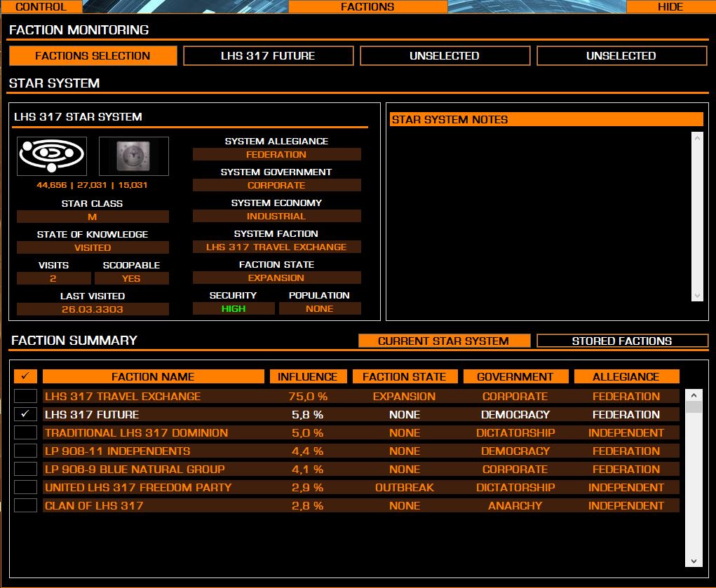Image resolution: width=716 pixels, height=588 pixels.
Task: Click the 2,8 % influence value
Action: click(308, 506)
